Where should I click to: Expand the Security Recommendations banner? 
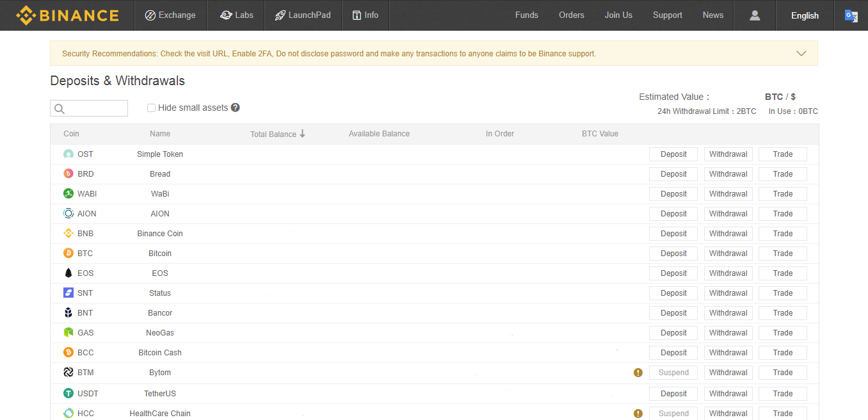tap(801, 54)
